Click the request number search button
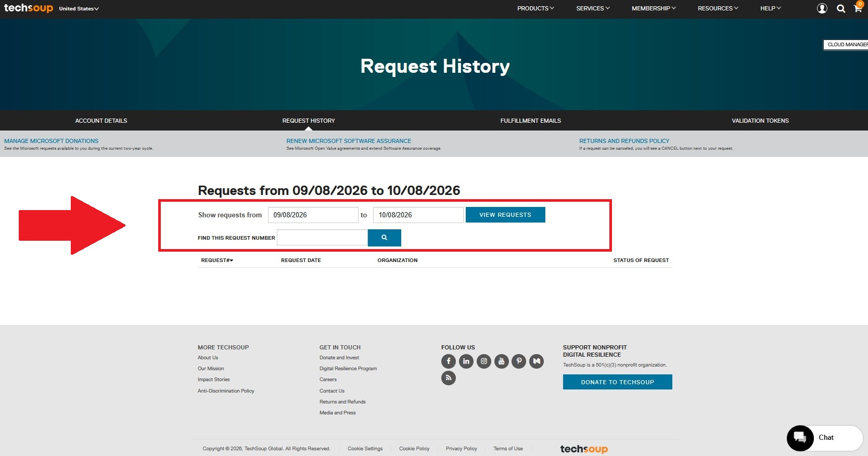The height and width of the screenshot is (456, 868). pyautogui.click(x=385, y=238)
